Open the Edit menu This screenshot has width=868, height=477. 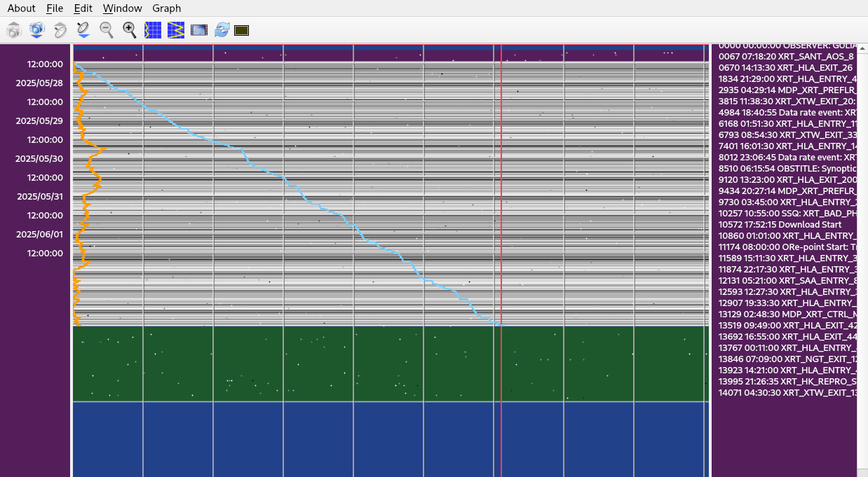coord(83,8)
